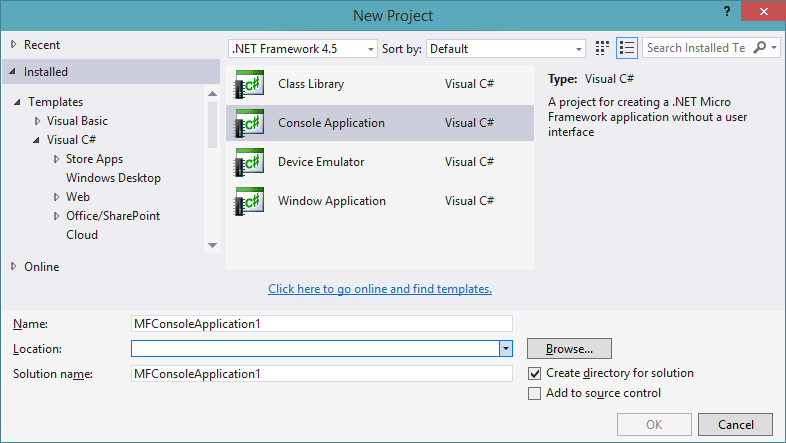Click the Console Application template icon
Image resolution: width=786 pixels, height=443 pixels.
click(249, 123)
